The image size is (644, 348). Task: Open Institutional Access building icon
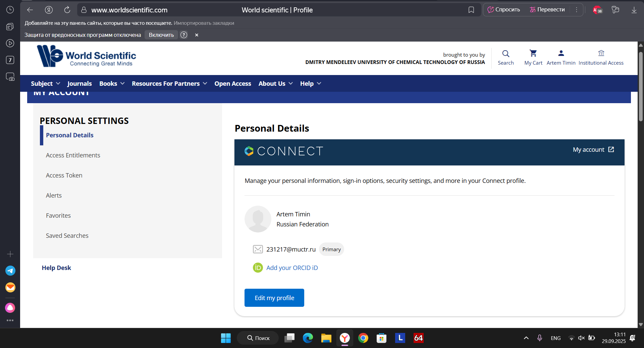click(601, 53)
